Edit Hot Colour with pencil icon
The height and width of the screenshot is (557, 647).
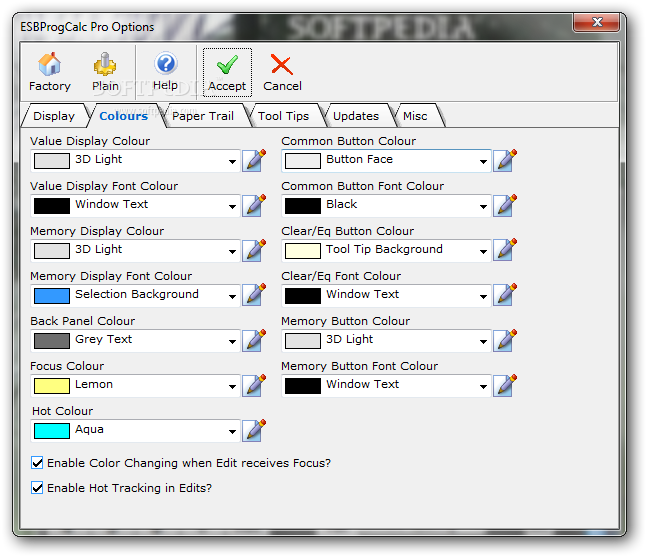[x=254, y=430]
